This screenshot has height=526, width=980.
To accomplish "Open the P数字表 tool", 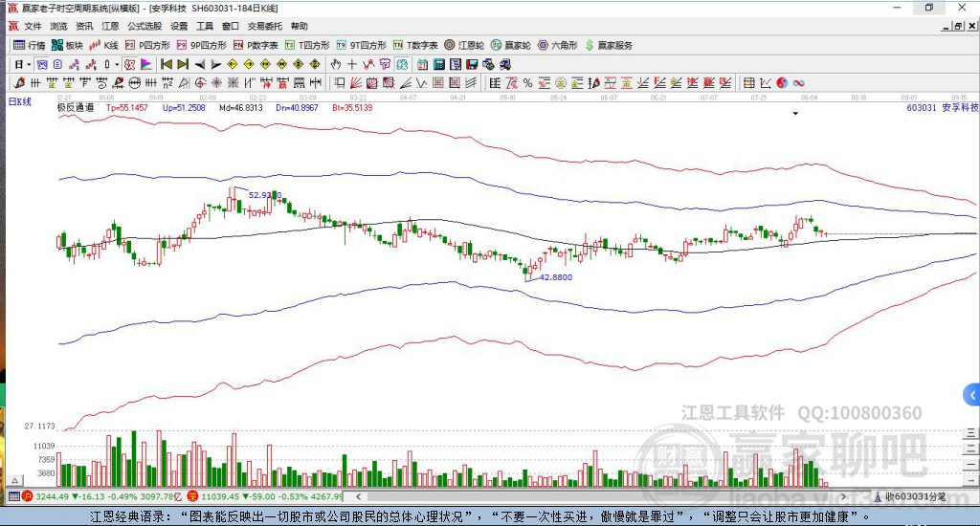I will pos(256,45).
